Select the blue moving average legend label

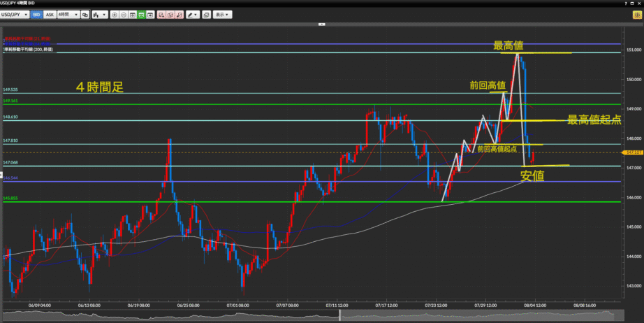pyautogui.click(x=27, y=43)
